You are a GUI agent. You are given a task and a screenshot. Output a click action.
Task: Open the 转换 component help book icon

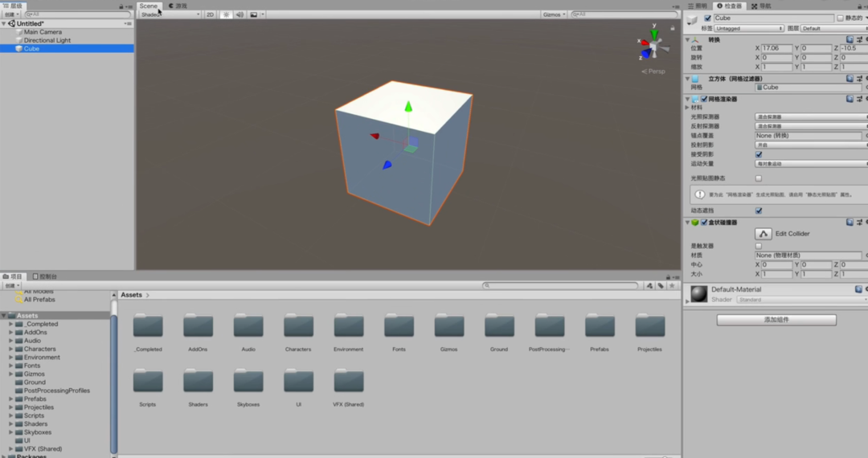pos(850,40)
